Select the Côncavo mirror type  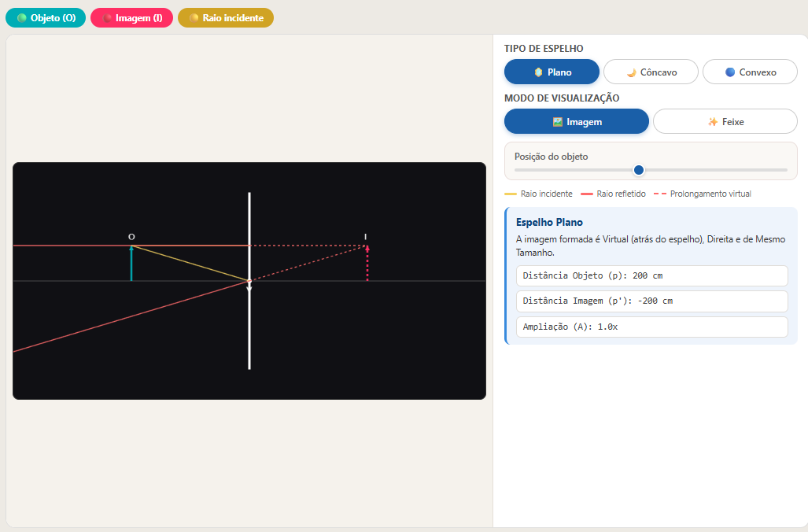pyautogui.click(x=651, y=72)
